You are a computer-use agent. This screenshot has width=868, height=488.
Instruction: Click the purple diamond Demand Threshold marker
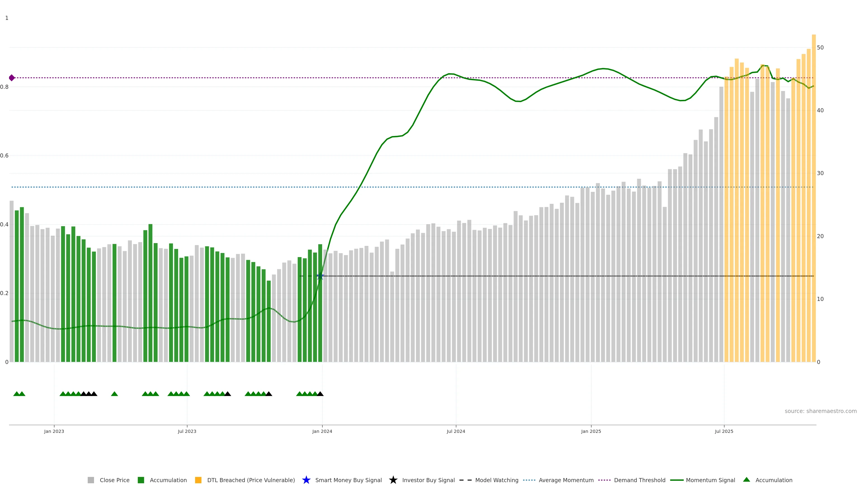pyautogui.click(x=12, y=78)
